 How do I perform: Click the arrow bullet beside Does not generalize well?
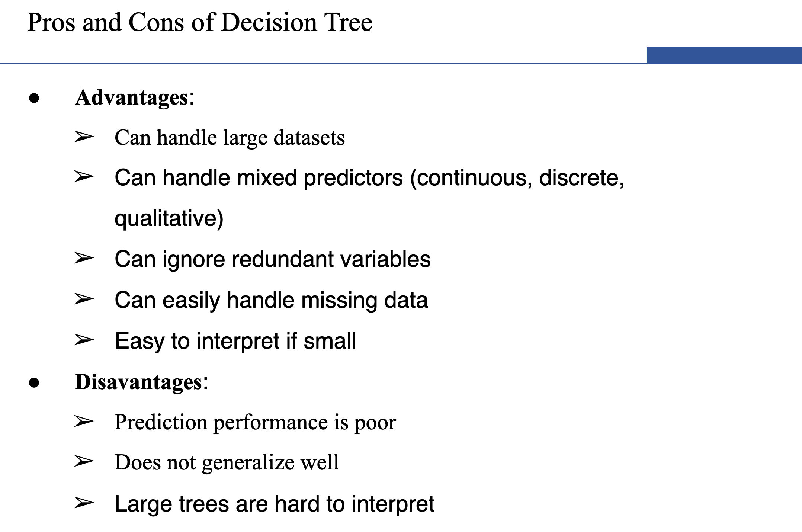(84, 461)
